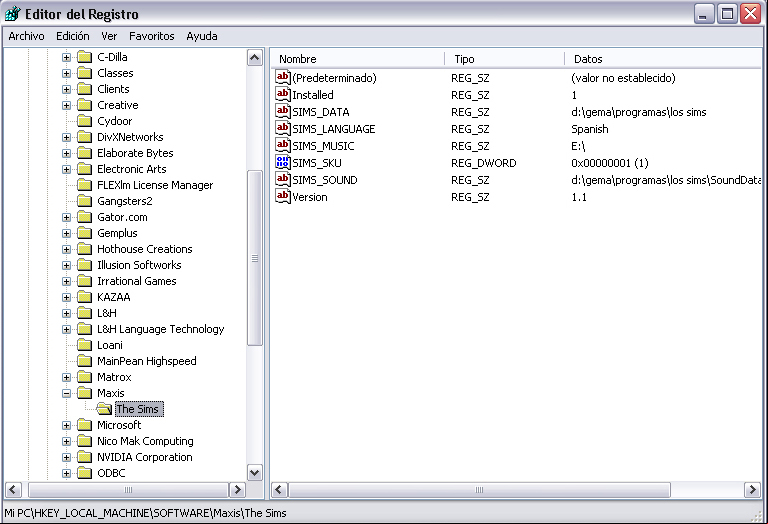Select the SIMS_LANGUAGE value name
Viewport: 768px width, 524px height.
click(x=334, y=129)
